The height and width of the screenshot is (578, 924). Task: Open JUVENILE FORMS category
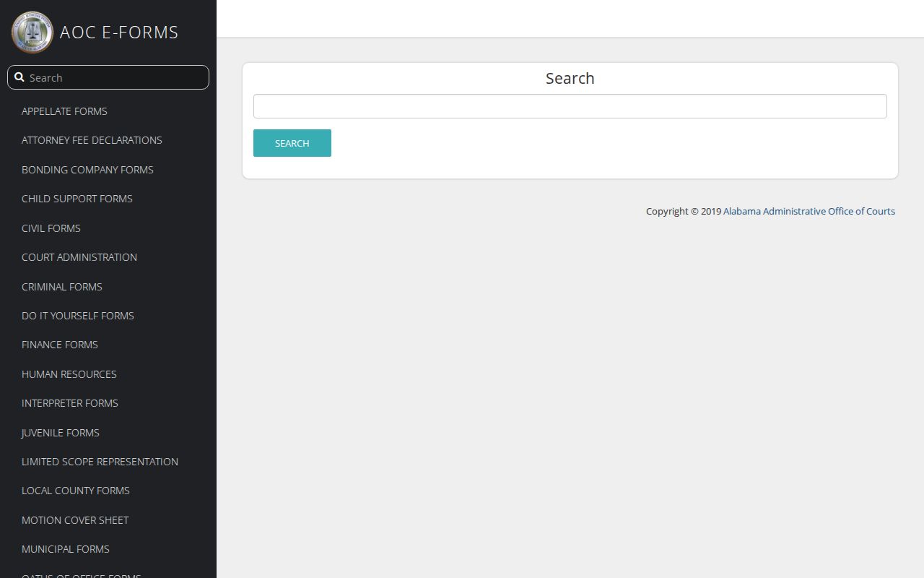61,433
